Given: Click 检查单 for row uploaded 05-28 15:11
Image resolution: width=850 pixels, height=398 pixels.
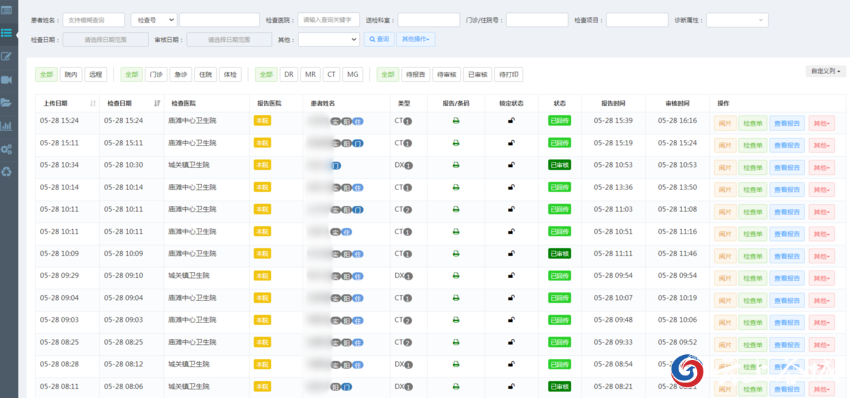Looking at the screenshot, I should click(x=752, y=146).
